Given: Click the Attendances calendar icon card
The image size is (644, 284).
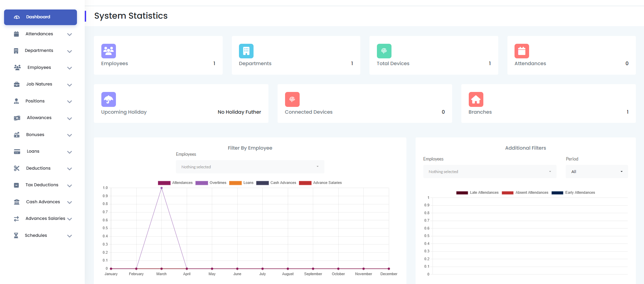Looking at the screenshot, I should pos(522,51).
